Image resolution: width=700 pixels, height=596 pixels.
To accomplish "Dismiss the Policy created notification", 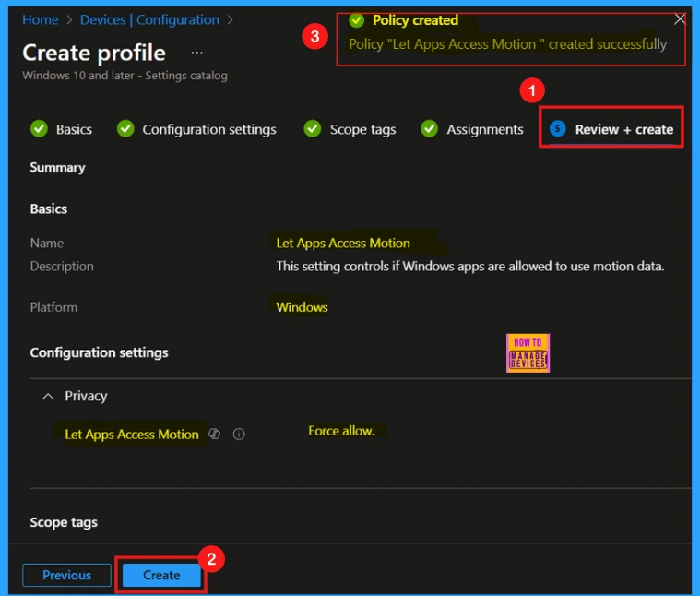I will click(x=680, y=19).
